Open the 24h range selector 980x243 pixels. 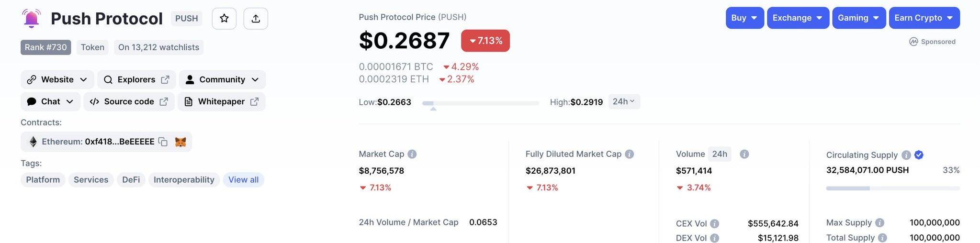pos(624,101)
